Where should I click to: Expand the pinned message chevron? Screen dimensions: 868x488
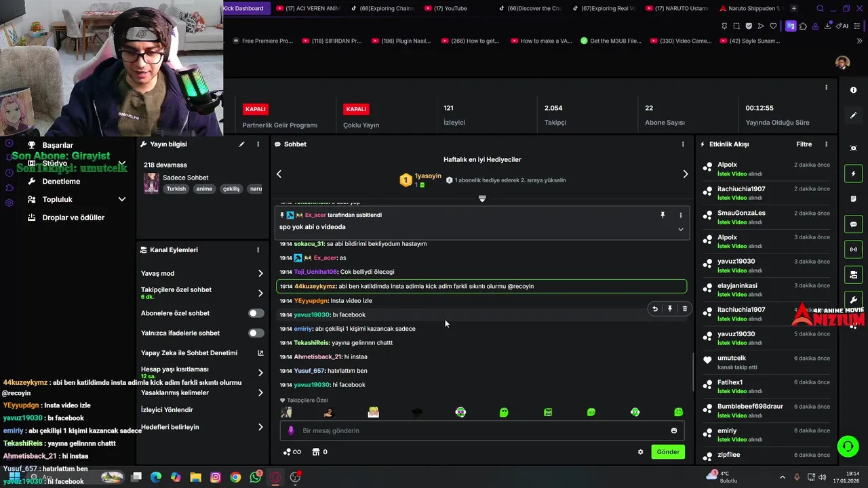(x=681, y=229)
